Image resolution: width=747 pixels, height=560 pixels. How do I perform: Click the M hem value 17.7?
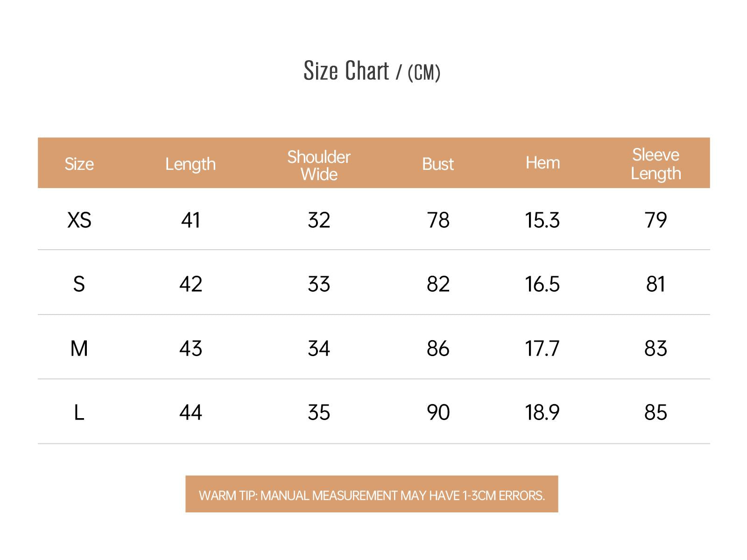542,348
